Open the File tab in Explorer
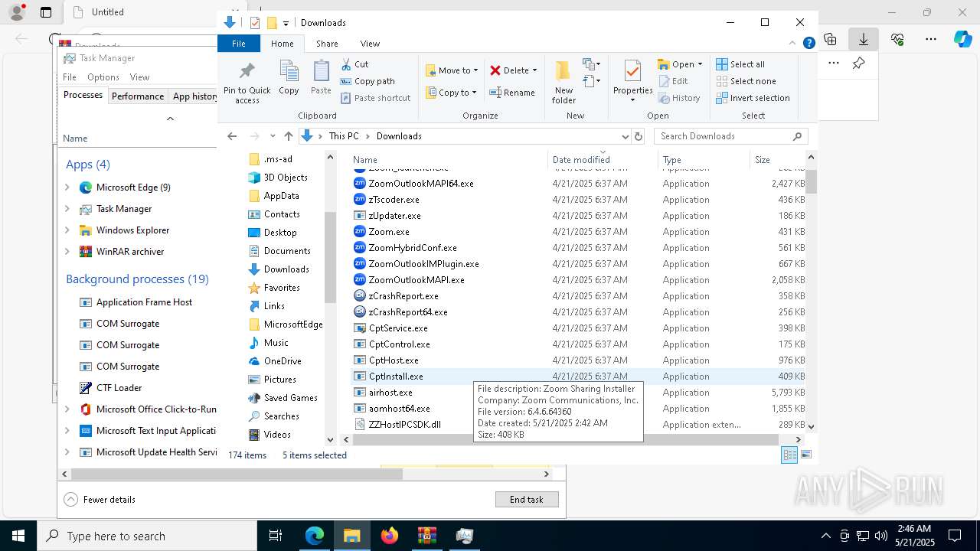 (239, 44)
